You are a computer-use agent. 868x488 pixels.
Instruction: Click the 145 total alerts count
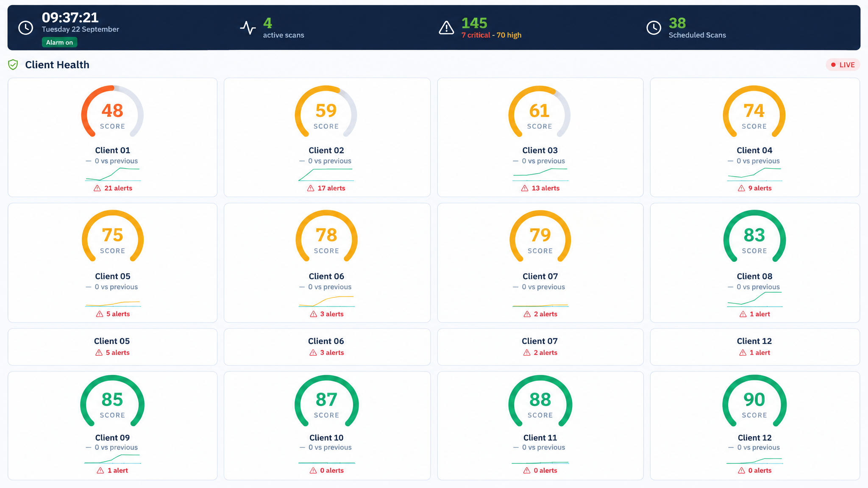click(474, 23)
